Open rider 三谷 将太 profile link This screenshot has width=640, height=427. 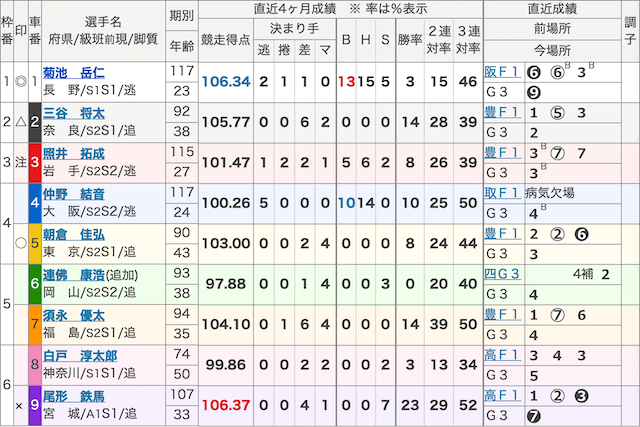[73, 113]
